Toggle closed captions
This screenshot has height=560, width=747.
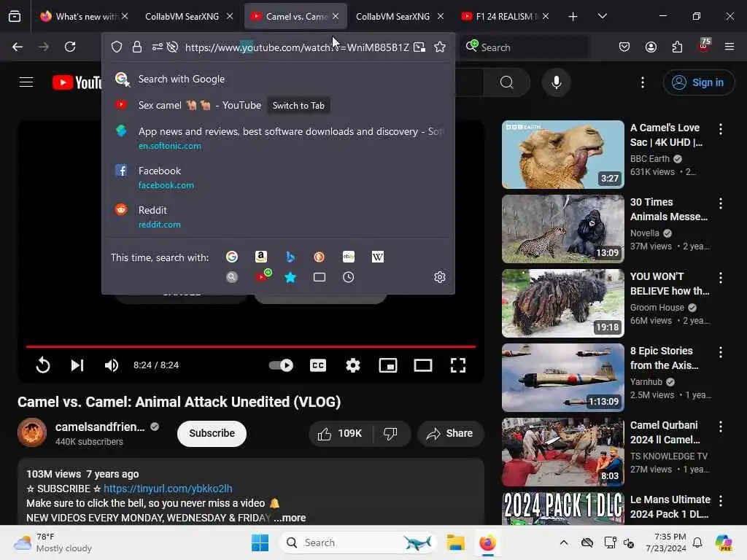click(x=318, y=365)
